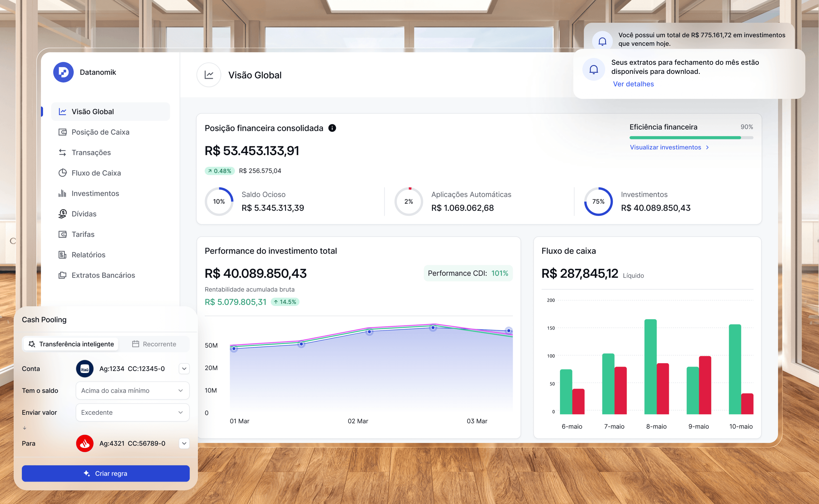Expand the Excedente value dropdown
This screenshot has width=819, height=504.
[132, 412]
